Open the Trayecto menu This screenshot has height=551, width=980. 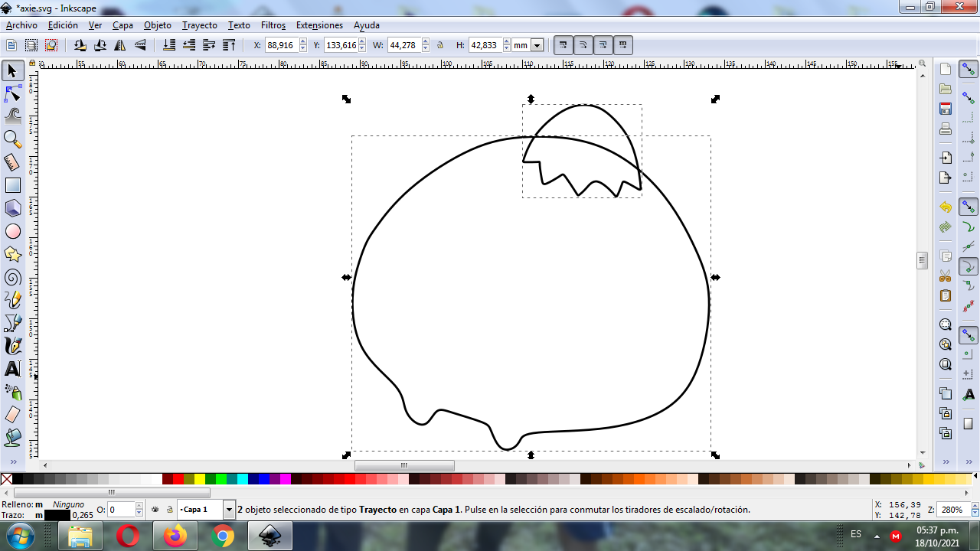[x=200, y=25]
